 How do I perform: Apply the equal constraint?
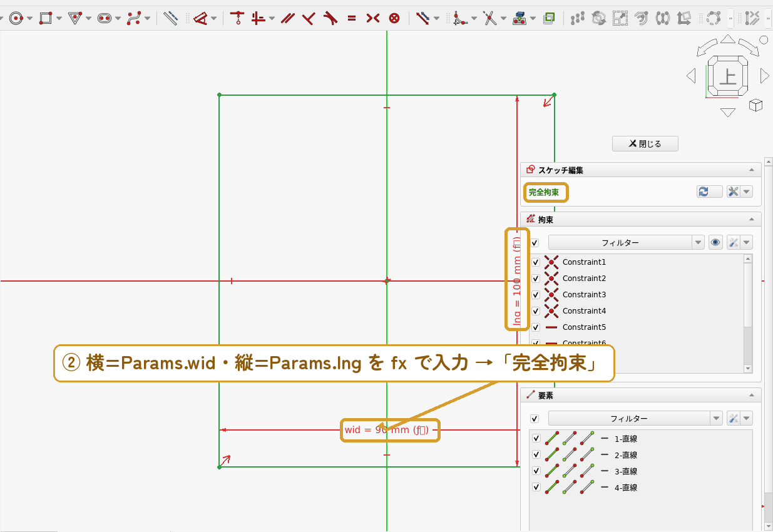coord(352,18)
